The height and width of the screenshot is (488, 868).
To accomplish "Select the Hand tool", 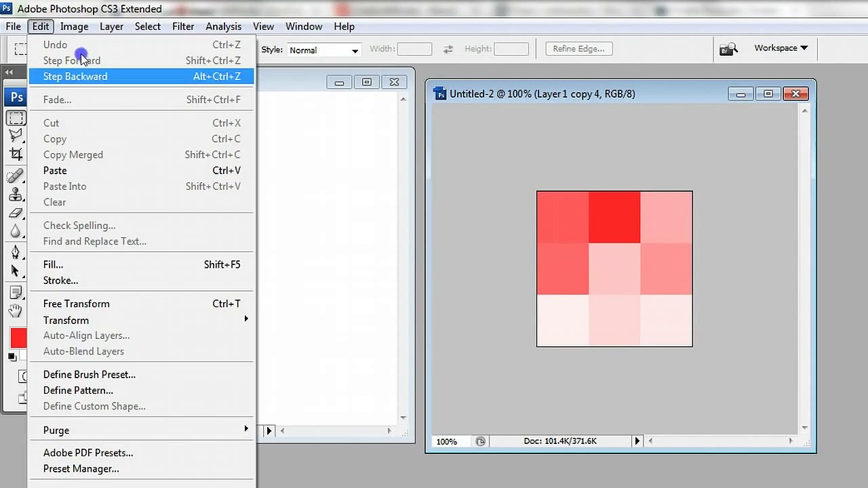I will [x=16, y=311].
